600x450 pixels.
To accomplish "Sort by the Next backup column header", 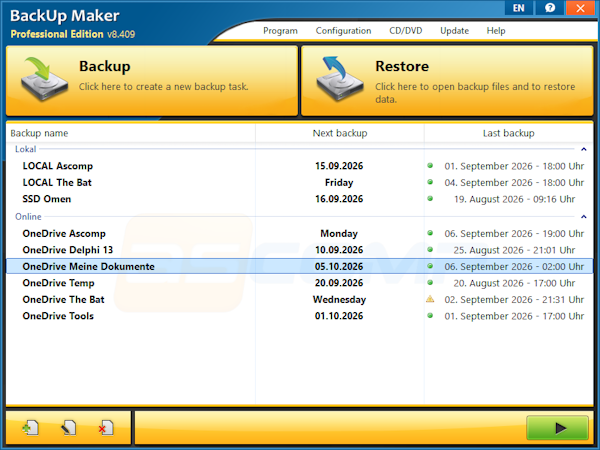I will tap(340, 133).
